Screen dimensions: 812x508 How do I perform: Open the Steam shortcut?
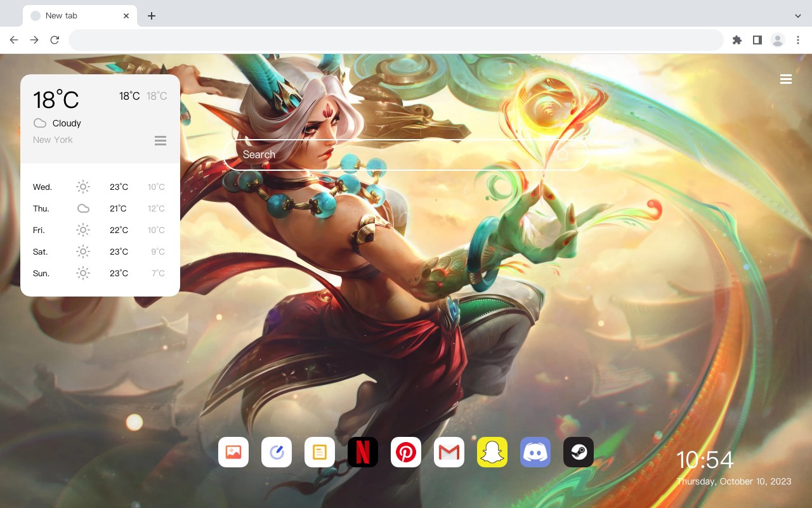(x=579, y=452)
